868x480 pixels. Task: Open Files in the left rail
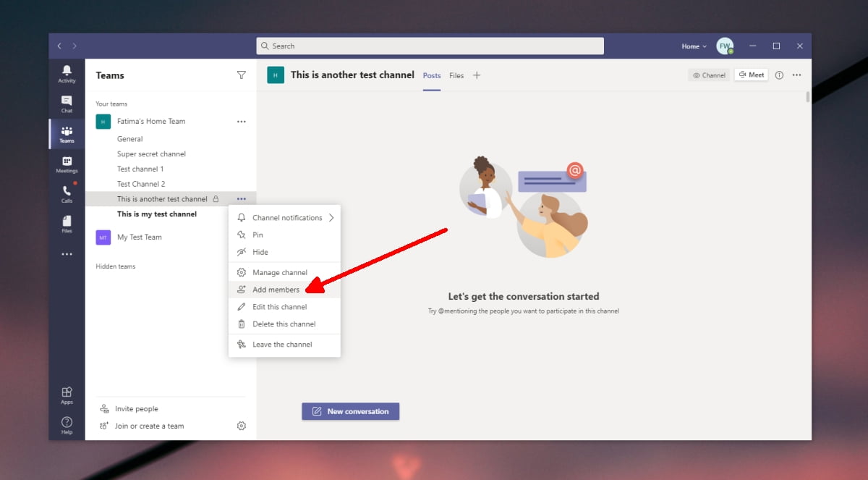(x=67, y=224)
